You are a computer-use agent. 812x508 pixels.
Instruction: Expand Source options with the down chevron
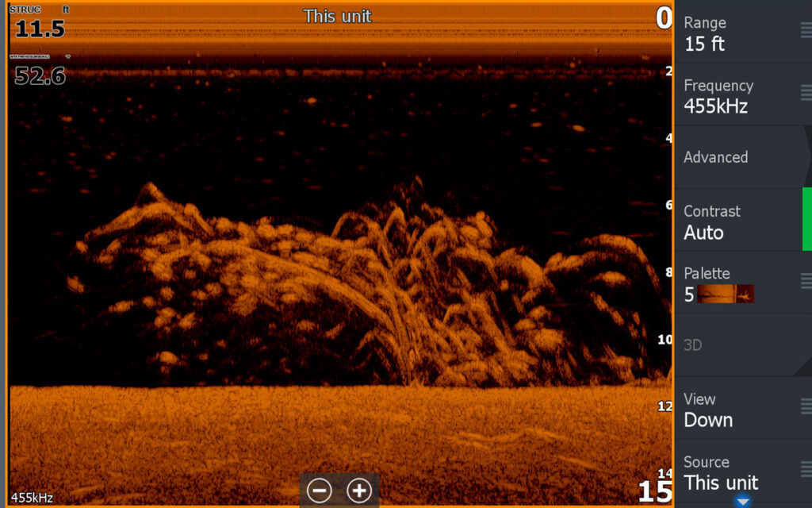point(743,502)
